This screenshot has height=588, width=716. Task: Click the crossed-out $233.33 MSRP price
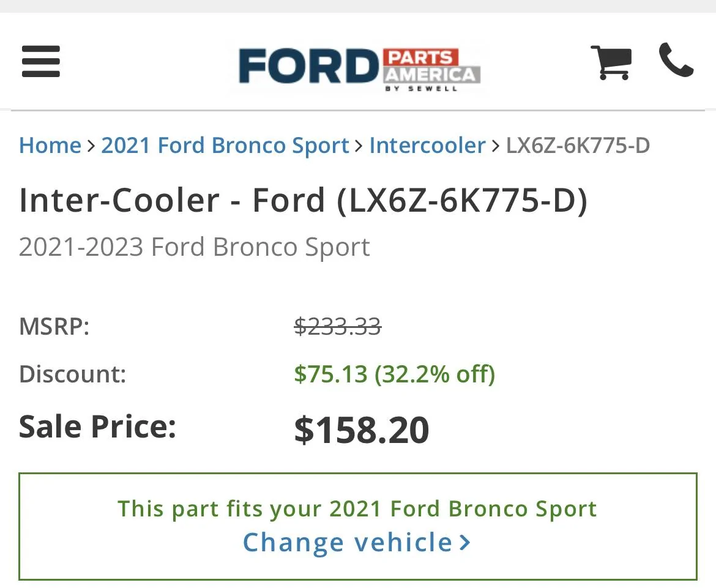click(x=337, y=326)
